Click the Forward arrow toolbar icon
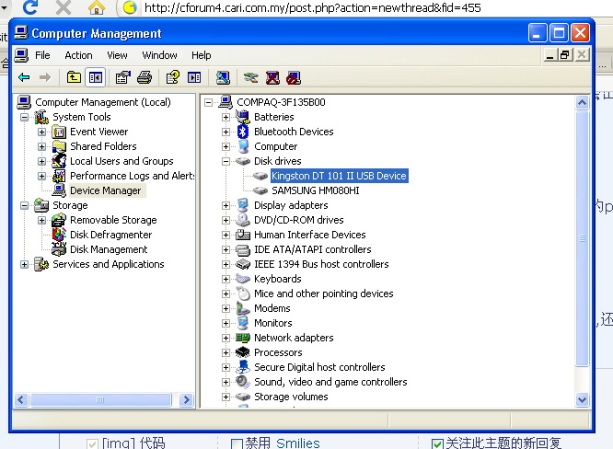Image resolution: width=613 pixels, height=449 pixels. click(45, 77)
